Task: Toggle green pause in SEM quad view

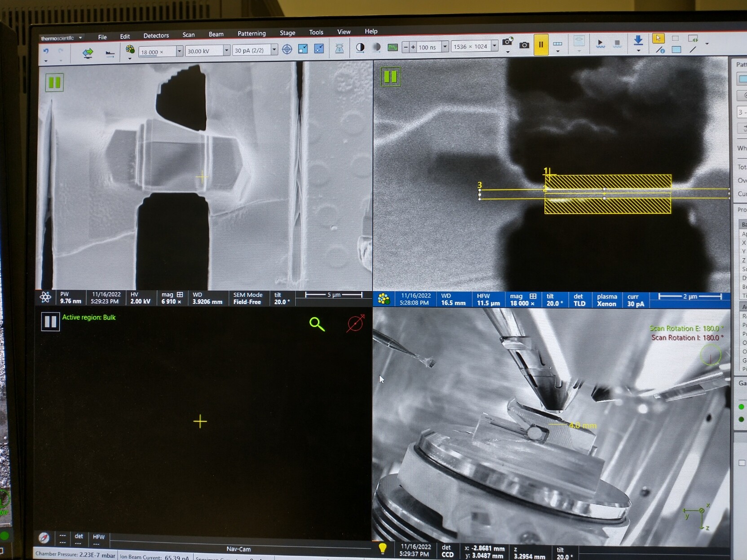Action: click(54, 82)
